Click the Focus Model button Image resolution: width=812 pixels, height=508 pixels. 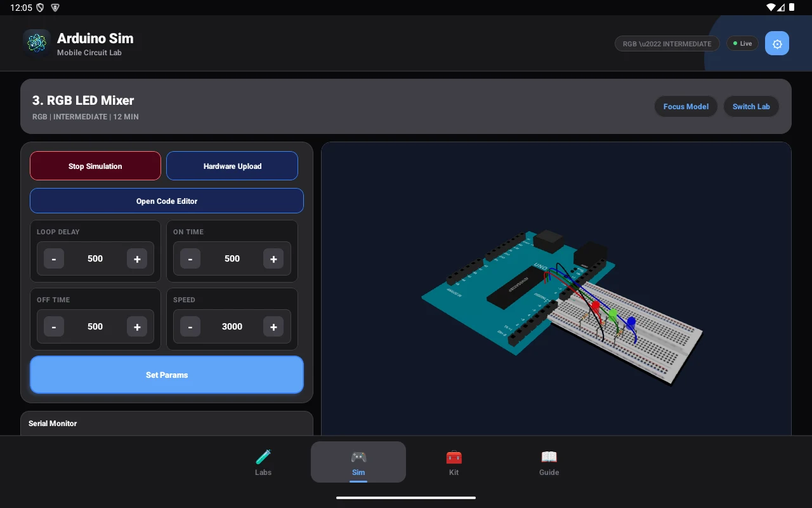click(x=686, y=106)
